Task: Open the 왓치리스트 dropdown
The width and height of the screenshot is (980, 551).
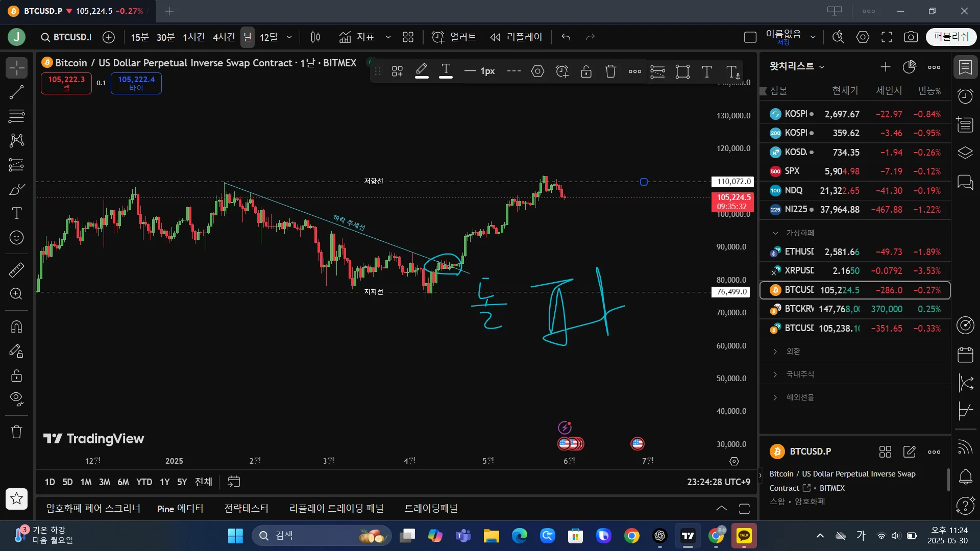Action: [797, 66]
